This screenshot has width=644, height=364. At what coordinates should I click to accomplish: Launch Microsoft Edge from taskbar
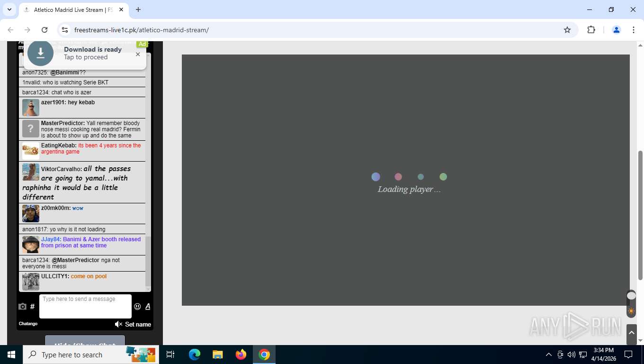pos(195,355)
